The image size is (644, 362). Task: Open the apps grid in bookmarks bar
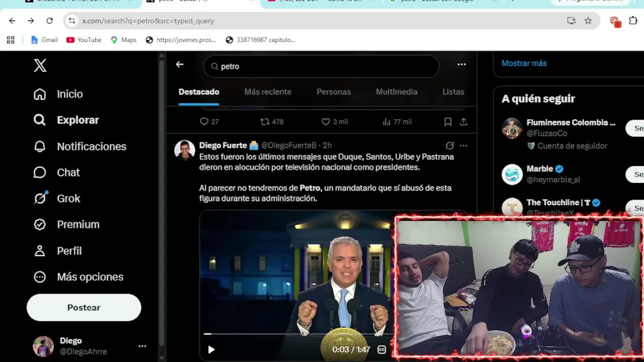(11, 40)
